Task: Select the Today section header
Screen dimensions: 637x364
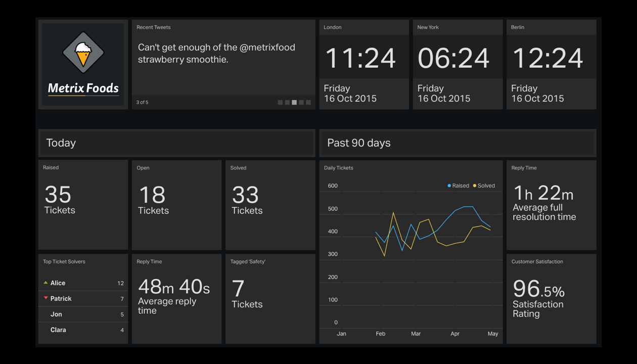Action: click(176, 143)
